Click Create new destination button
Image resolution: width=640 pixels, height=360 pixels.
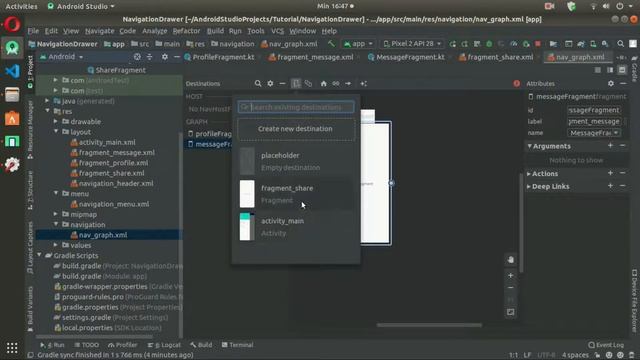pos(296,129)
